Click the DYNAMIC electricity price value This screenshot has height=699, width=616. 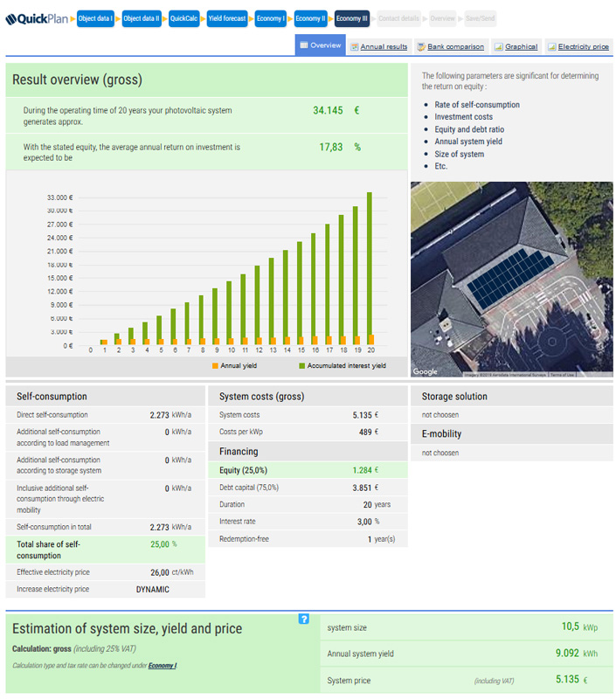[x=152, y=589]
